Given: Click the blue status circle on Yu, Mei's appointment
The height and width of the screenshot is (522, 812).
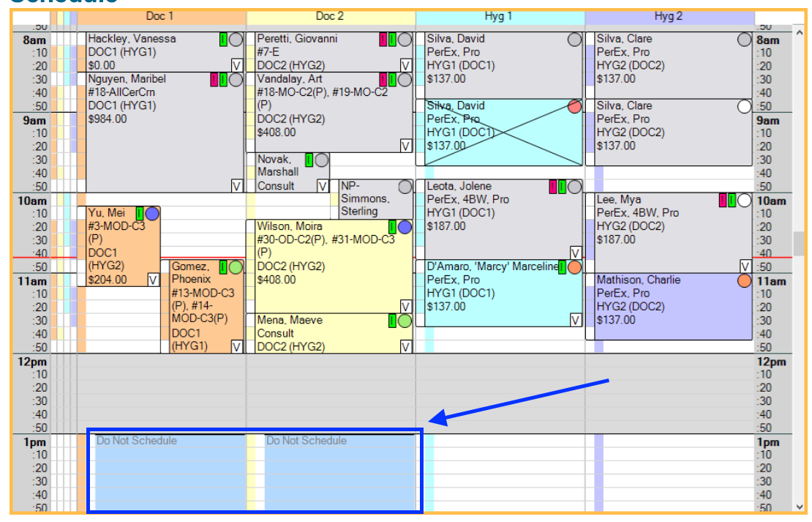Looking at the screenshot, I should coord(152,214).
